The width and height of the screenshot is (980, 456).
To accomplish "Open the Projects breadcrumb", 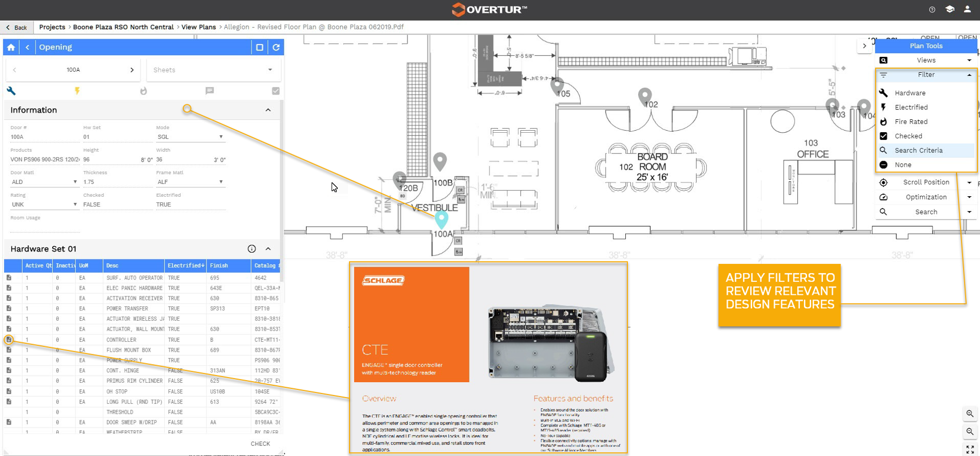I will coord(52,27).
